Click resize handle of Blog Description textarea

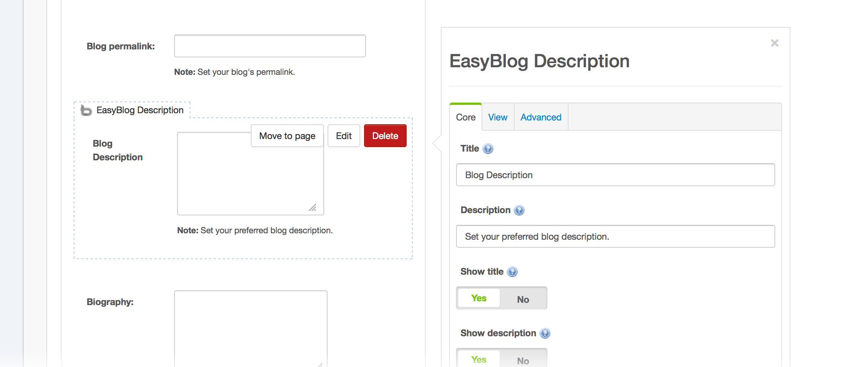point(312,207)
